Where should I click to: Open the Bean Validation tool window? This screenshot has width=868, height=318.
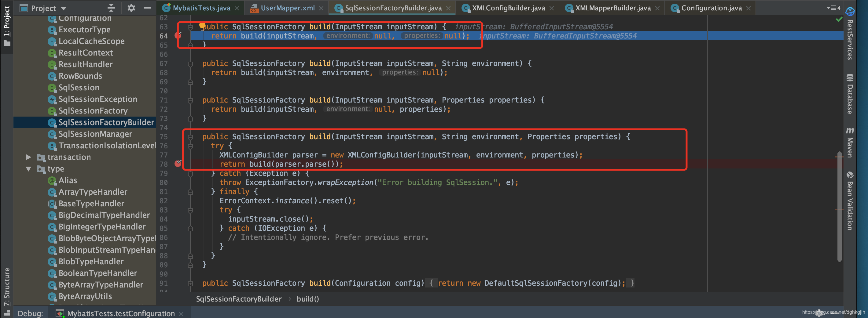(850, 201)
